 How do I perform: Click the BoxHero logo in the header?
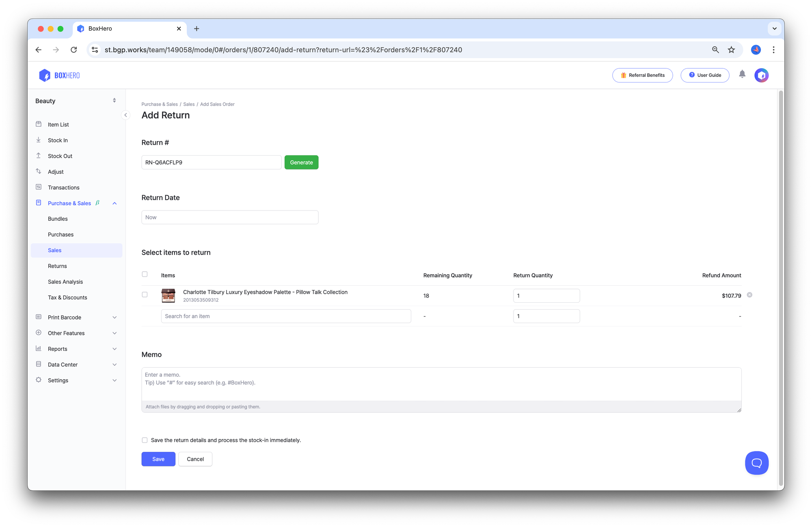tap(59, 75)
